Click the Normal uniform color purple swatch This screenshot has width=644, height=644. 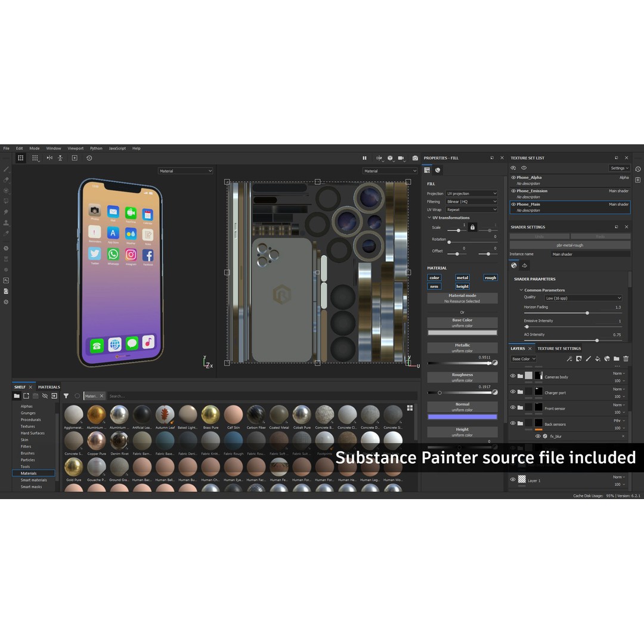[x=463, y=417]
